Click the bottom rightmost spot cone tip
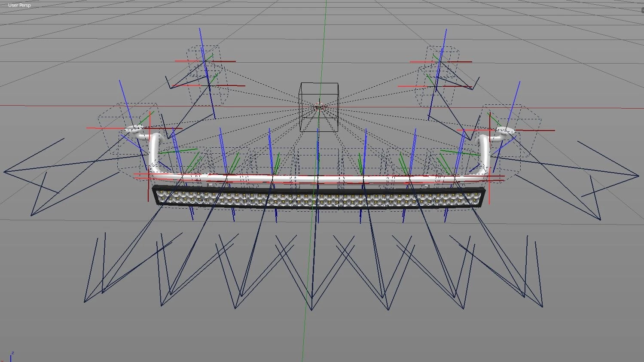Viewport: 644px width, 362px height. click(x=542, y=307)
